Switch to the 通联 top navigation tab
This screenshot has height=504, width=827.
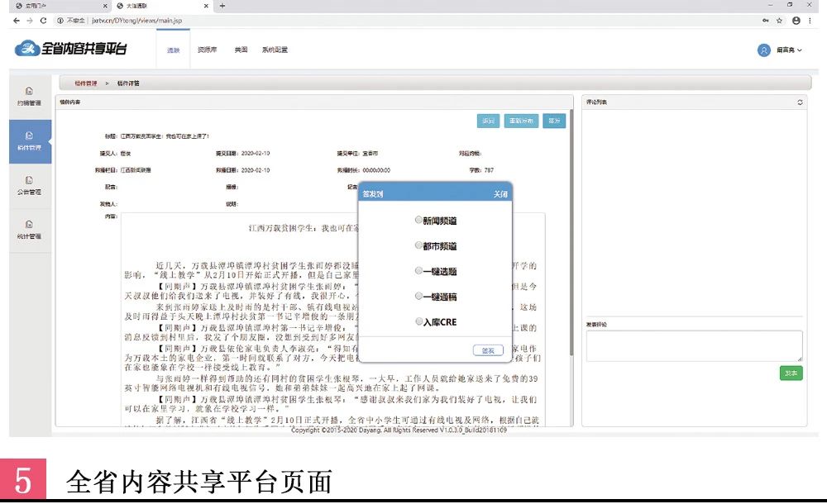point(174,50)
